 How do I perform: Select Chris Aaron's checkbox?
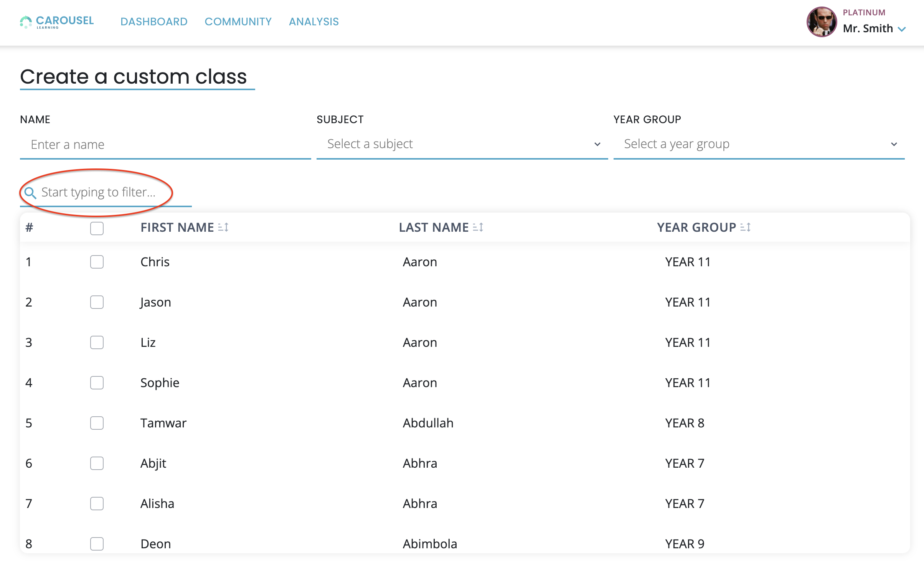97,262
